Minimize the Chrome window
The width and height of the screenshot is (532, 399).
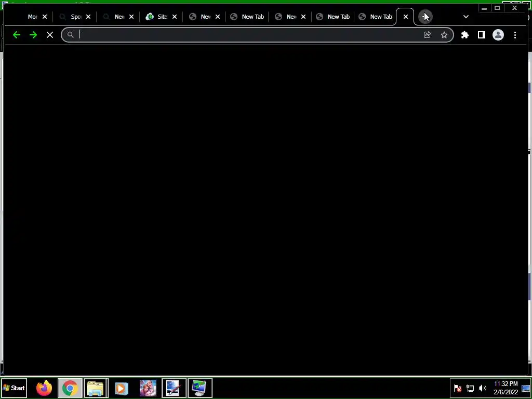tap(484, 8)
